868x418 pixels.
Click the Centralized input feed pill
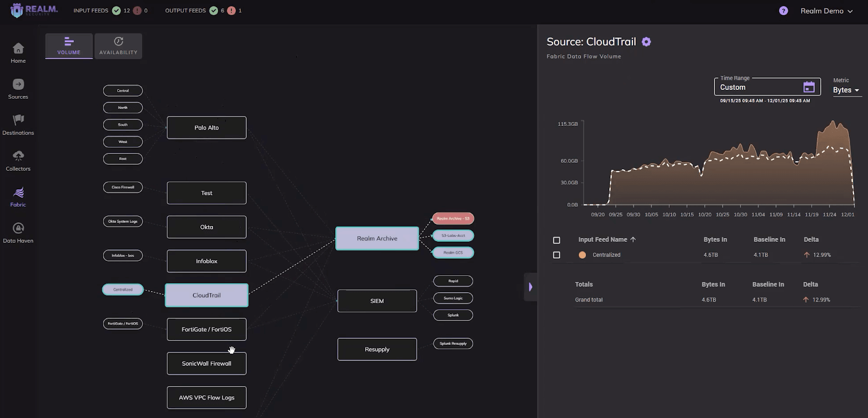pos(123,290)
